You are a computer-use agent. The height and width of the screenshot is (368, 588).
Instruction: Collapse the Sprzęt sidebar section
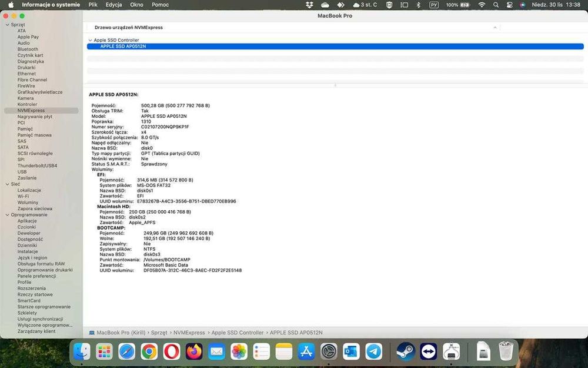point(7,25)
